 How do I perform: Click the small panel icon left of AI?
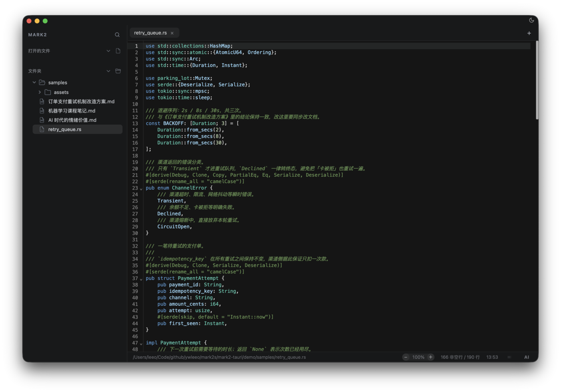509,357
